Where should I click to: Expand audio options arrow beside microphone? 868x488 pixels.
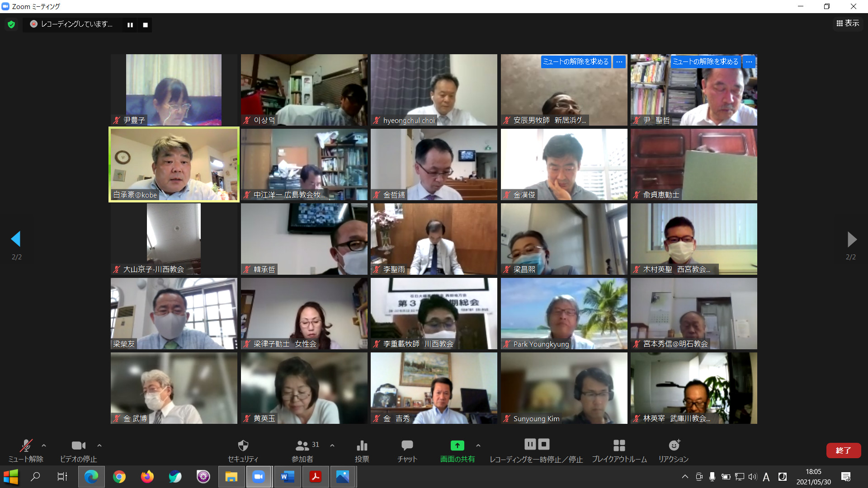click(44, 446)
